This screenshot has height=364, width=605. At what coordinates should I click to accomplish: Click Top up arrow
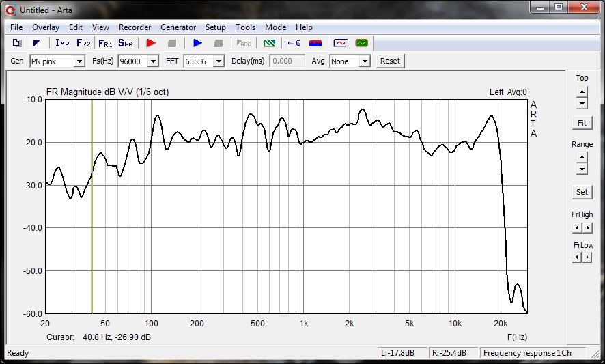tap(582, 92)
